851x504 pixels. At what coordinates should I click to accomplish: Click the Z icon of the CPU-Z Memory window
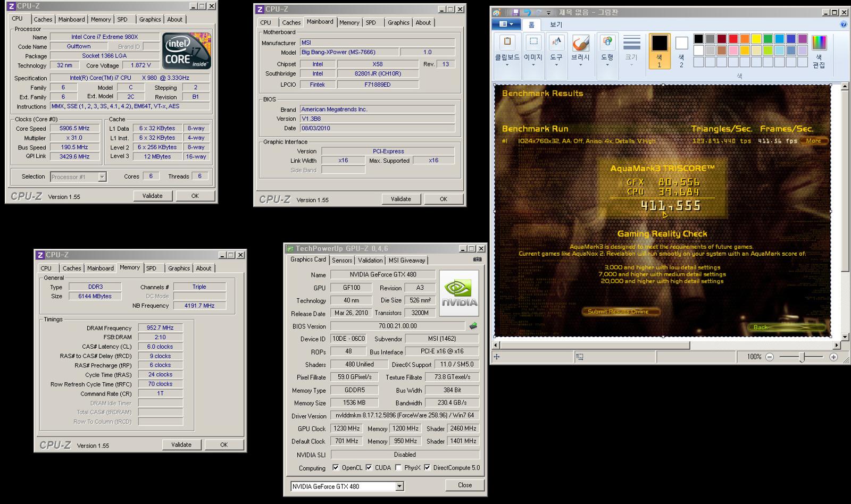click(40, 255)
